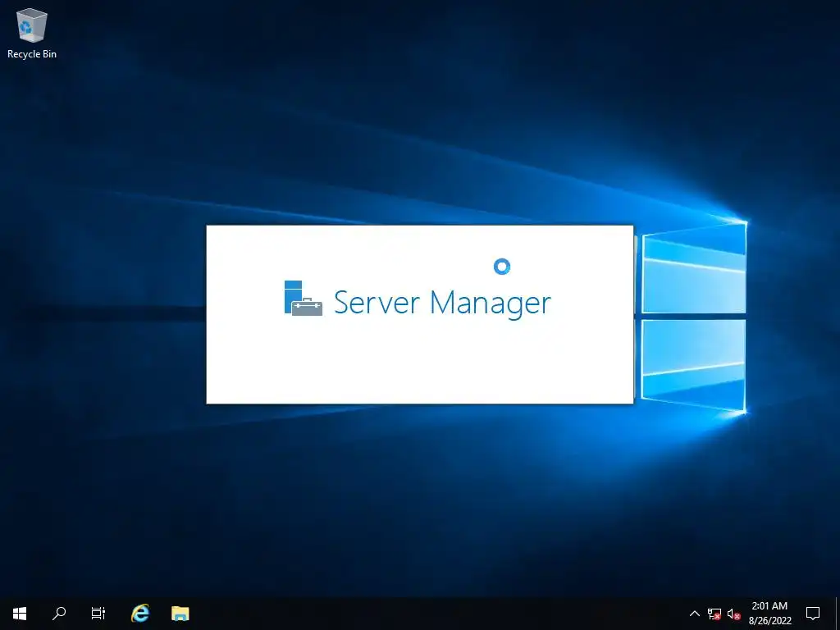Show hidden system tray icons
This screenshot has width=840, height=630.
694,614
